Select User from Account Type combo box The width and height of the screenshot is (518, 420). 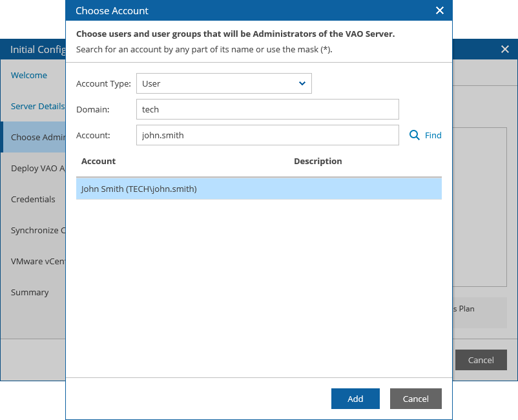[224, 83]
